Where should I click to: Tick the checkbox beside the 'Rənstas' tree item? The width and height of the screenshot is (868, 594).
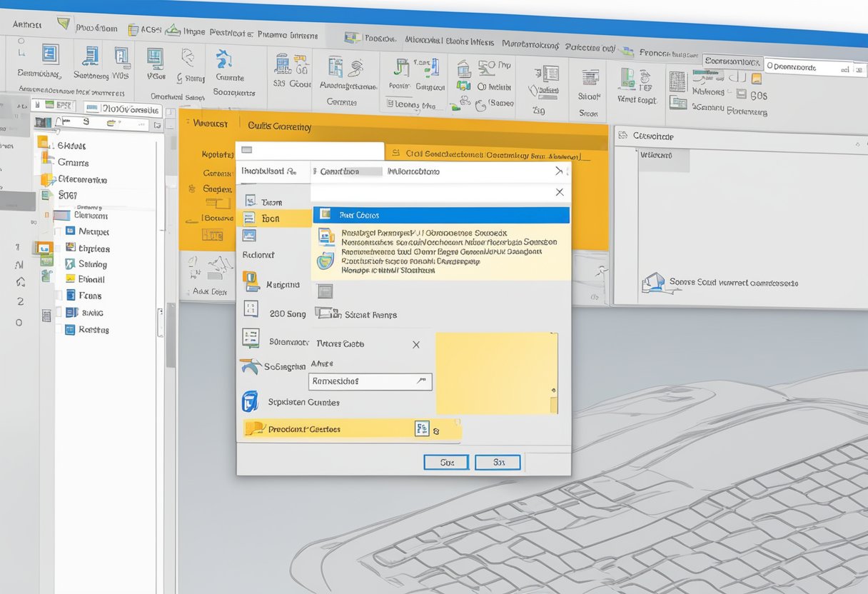click(58, 330)
